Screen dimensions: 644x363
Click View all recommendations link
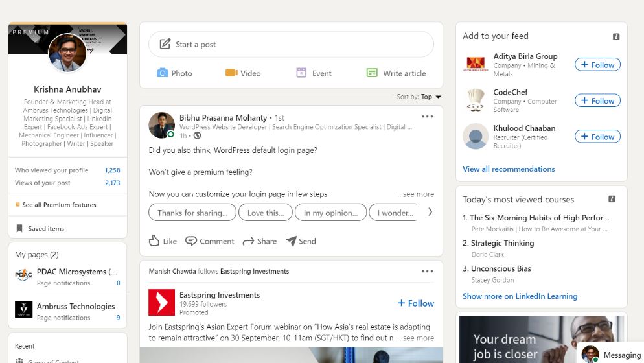click(509, 169)
